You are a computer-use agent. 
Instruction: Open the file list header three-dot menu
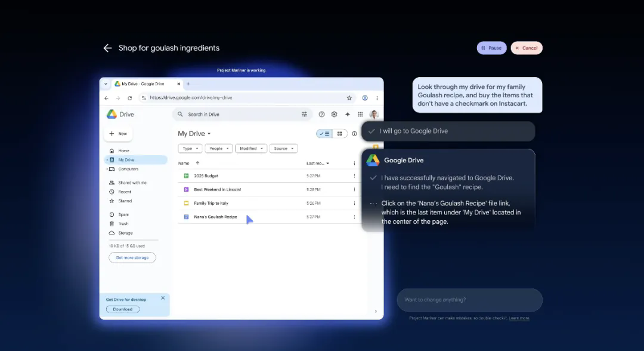click(354, 163)
